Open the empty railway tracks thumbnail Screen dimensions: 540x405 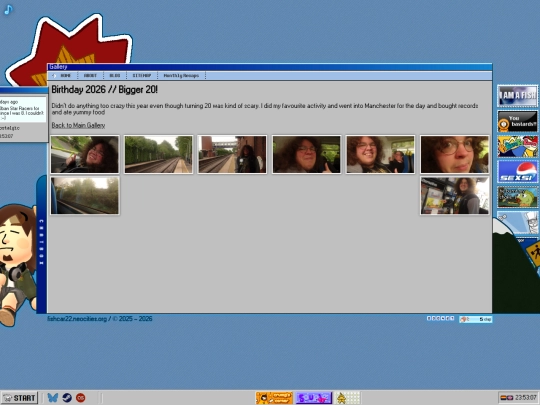pyautogui.click(x=158, y=154)
